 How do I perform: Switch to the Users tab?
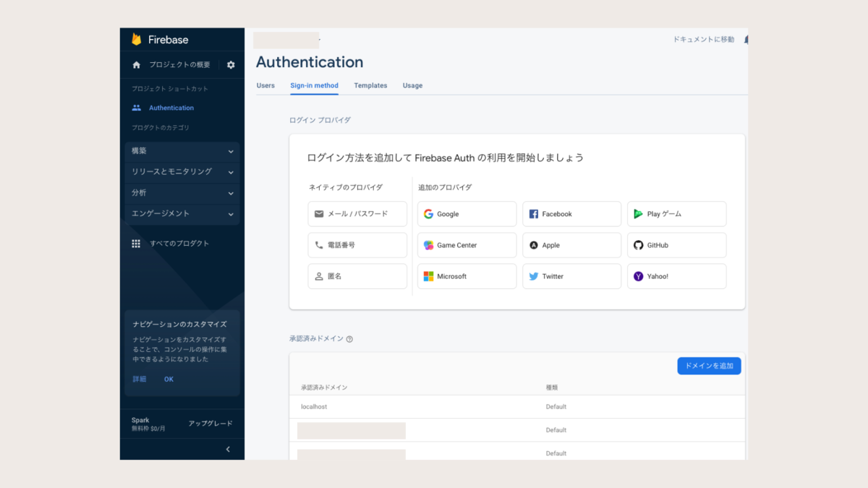pos(265,85)
